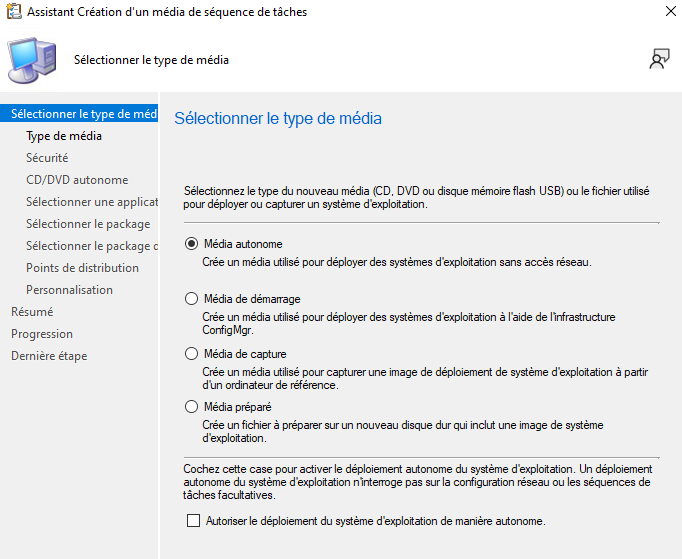Go to the Sélectionner le package step

88,224
